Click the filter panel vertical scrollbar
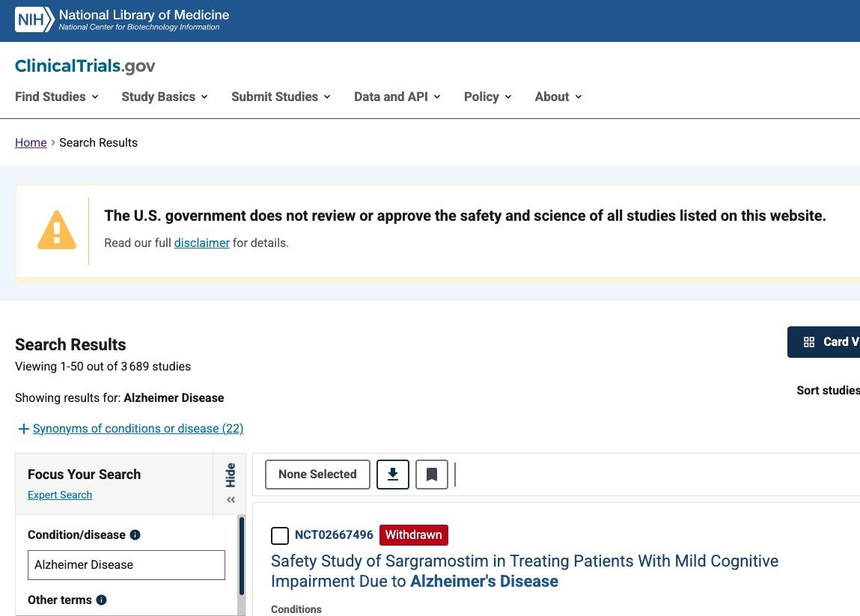 click(x=242, y=556)
